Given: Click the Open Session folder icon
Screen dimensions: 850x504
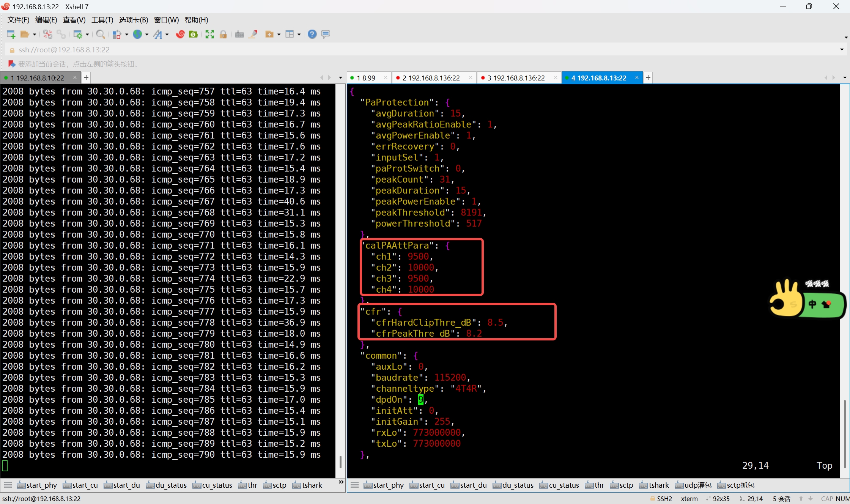Looking at the screenshot, I should pyautogui.click(x=25, y=35).
